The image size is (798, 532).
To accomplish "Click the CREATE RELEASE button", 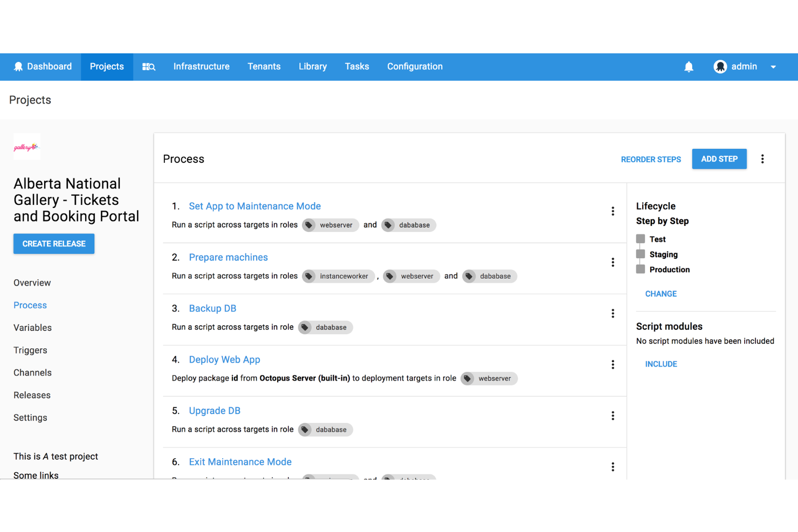I will point(53,244).
